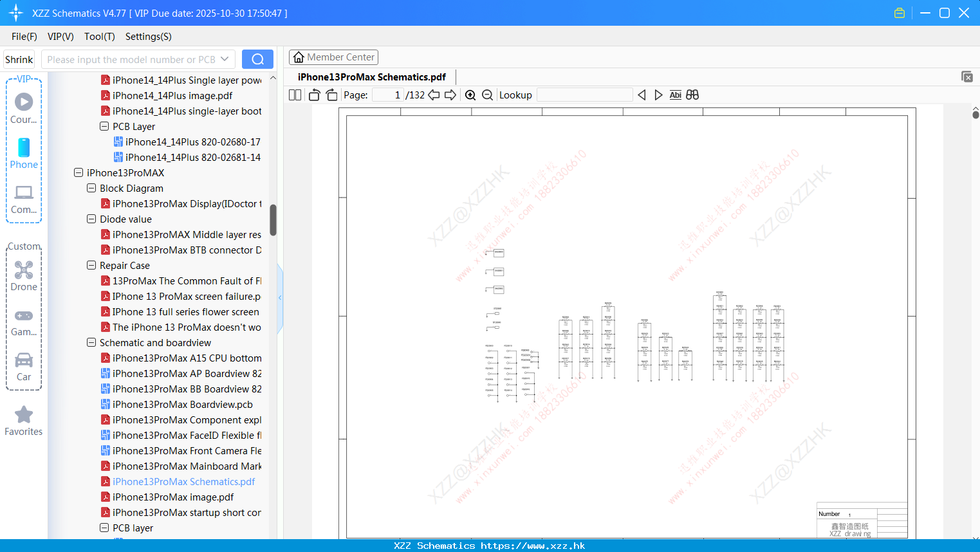The image size is (980, 552).
Task: Open the File(F) menu
Action: point(24,37)
